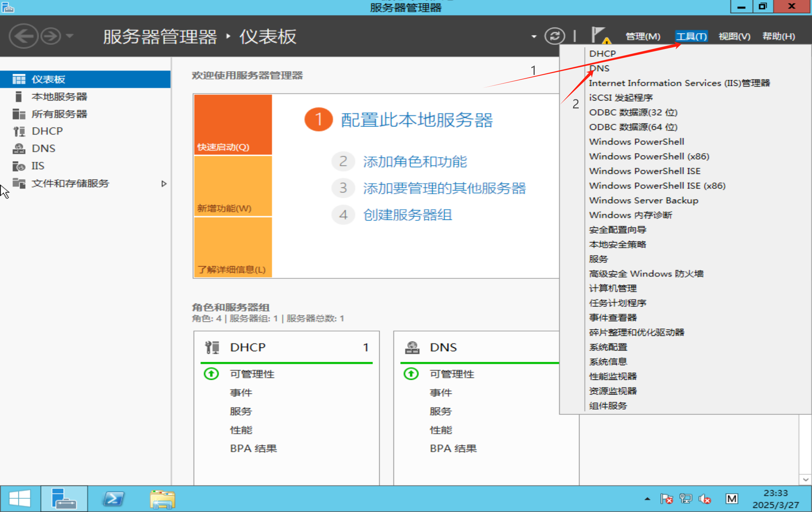
Task: Select DHCP in the left sidebar
Action: pyautogui.click(x=47, y=131)
